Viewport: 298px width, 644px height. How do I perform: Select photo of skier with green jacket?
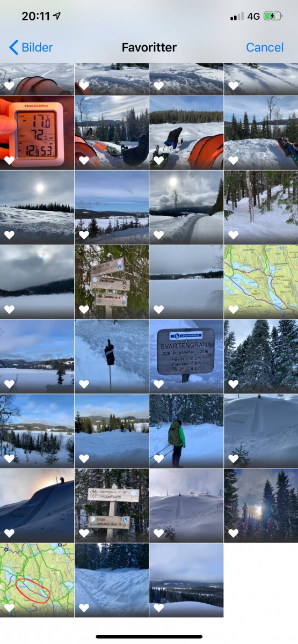click(186, 431)
